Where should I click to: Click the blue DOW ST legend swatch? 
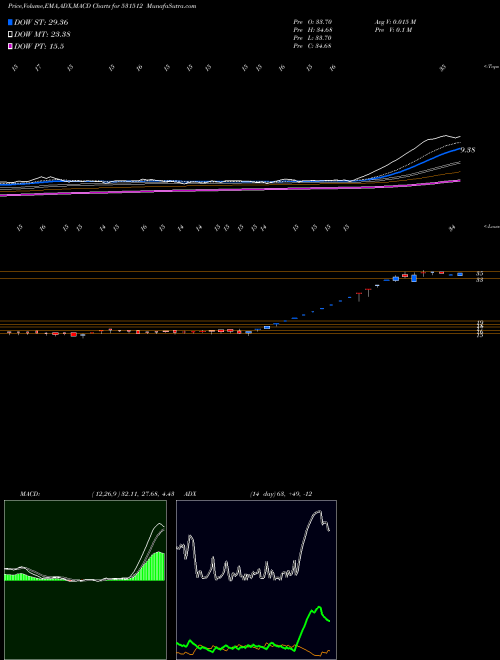coord(11,22)
